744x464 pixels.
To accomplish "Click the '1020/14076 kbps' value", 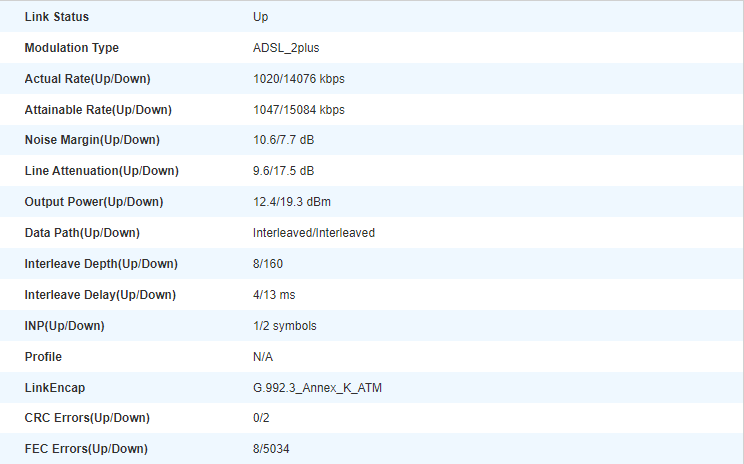I will [299, 79].
